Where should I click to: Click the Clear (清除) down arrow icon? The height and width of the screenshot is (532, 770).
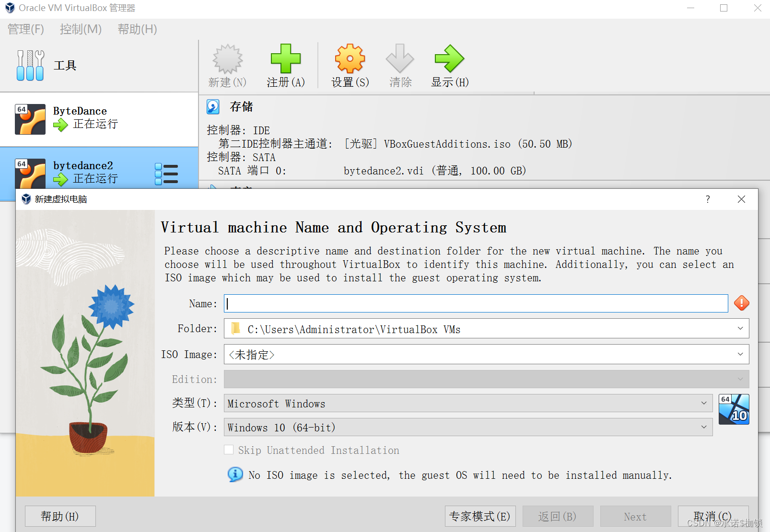click(400, 59)
